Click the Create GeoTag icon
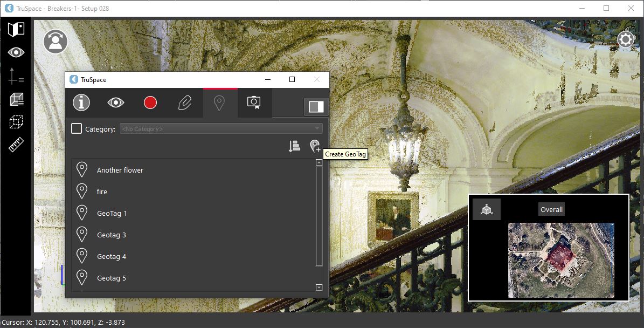 [x=315, y=146]
